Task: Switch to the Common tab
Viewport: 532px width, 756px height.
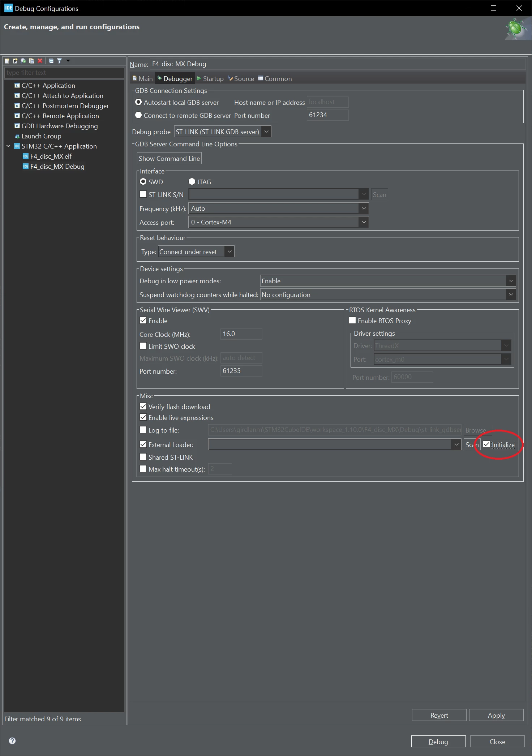Action: point(275,78)
